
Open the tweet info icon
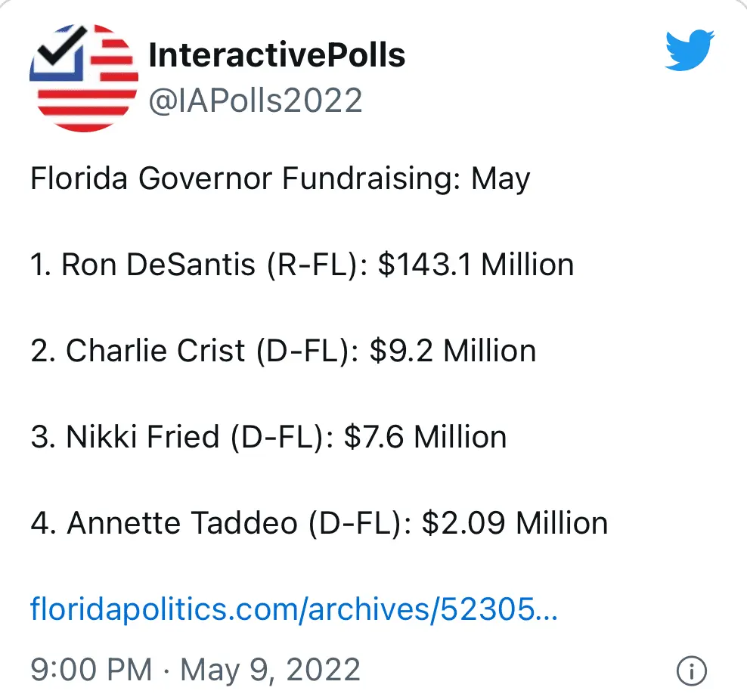click(691, 671)
